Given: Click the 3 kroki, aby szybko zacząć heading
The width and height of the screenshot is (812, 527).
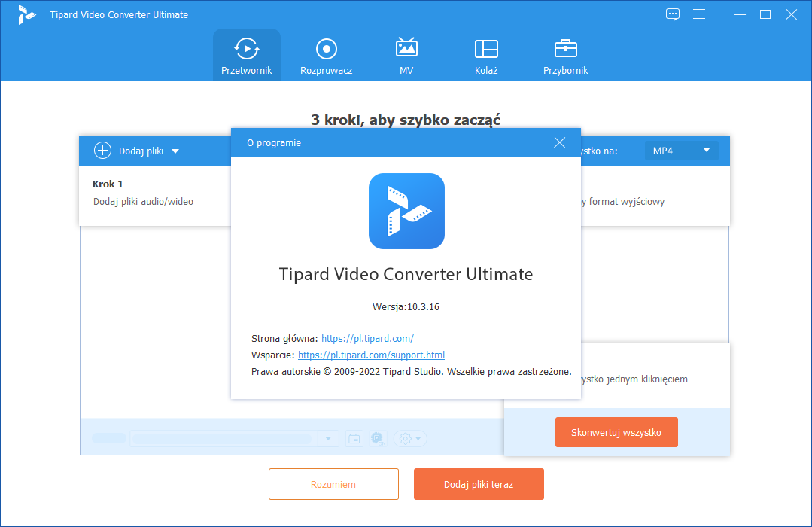Looking at the screenshot, I should (406, 120).
